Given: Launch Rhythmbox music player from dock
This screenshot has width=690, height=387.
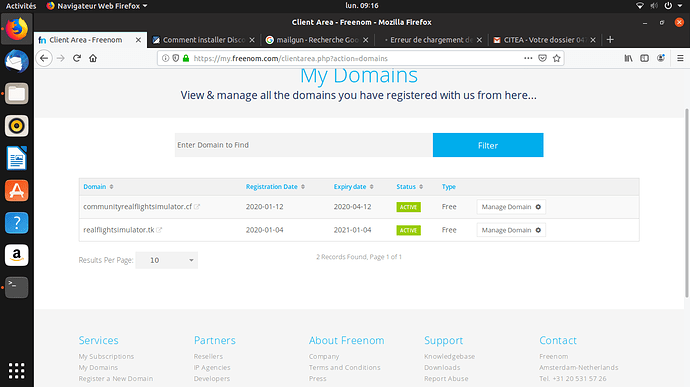Looking at the screenshot, I should pyautogui.click(x=17, y=126).
